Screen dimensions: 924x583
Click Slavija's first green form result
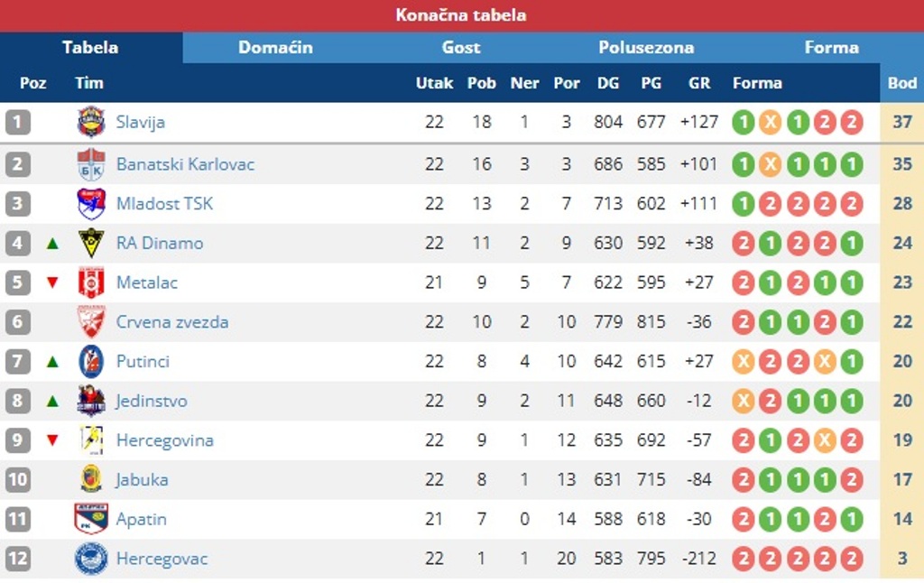744,123
